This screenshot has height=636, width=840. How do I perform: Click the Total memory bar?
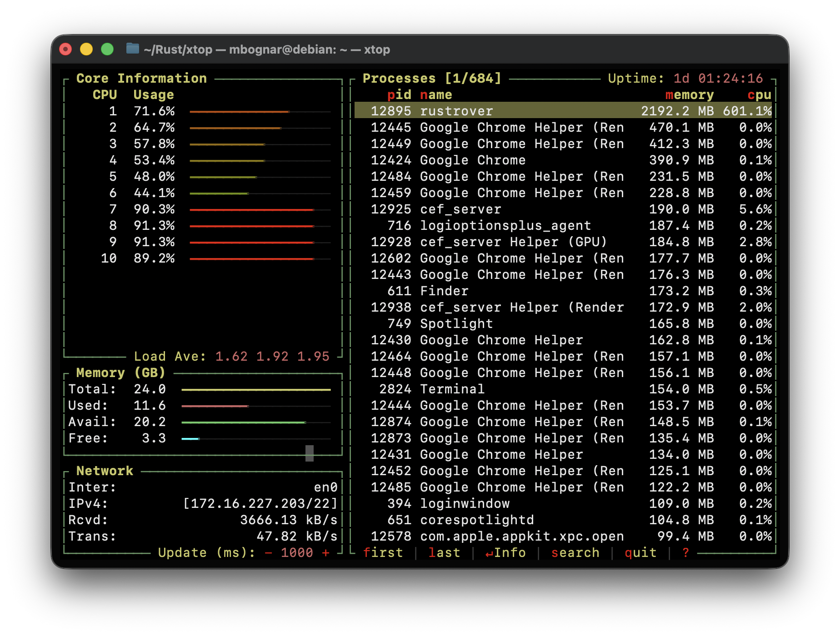[256, 389]
